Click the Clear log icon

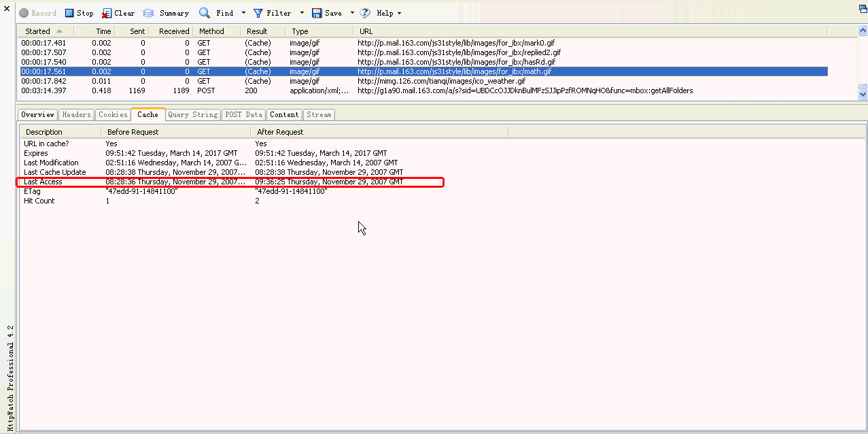[107, 12]
